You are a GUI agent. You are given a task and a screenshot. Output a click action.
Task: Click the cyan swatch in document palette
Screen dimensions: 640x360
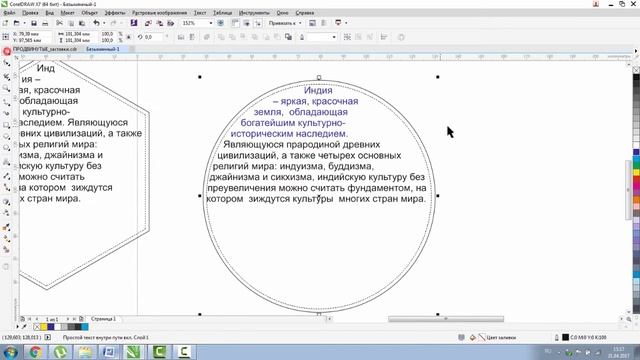click(x=84, y=327)
